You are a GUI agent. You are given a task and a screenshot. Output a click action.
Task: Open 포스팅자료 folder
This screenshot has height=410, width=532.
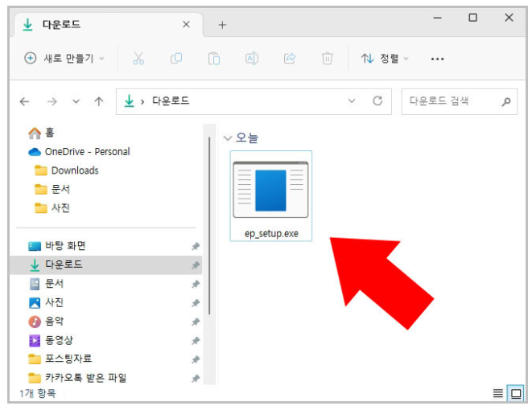60,359
